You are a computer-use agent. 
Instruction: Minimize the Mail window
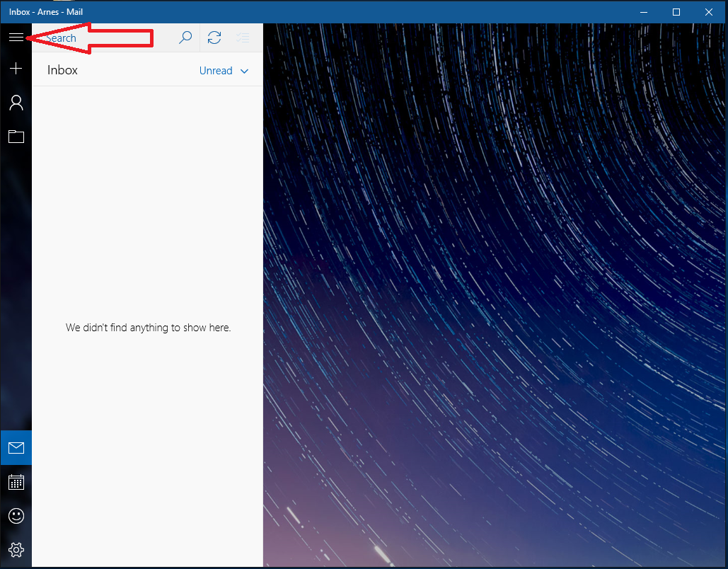tap(644, 12)
